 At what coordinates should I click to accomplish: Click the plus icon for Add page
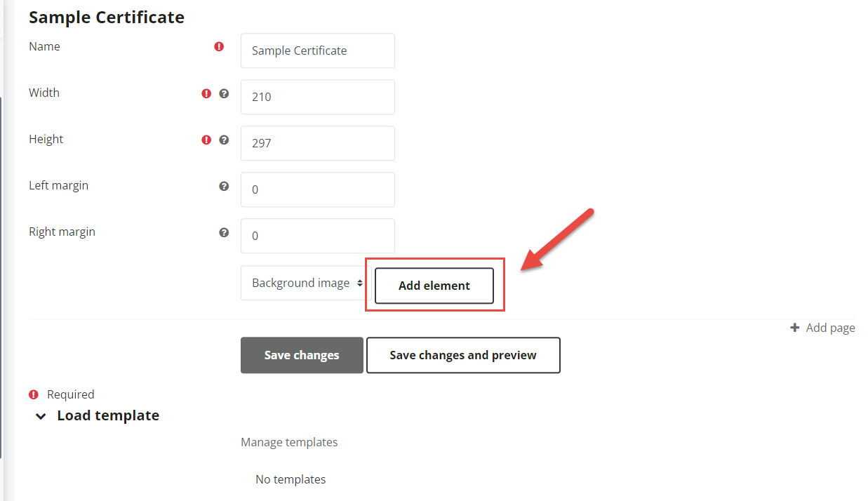pyautogui.click(x=794, y=328)
